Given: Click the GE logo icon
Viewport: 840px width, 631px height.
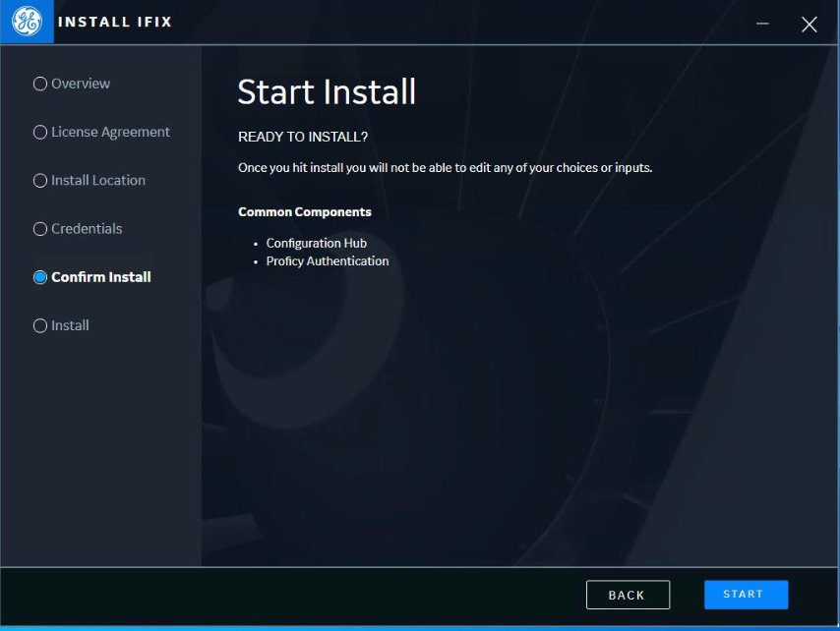Looking at the screenshot, I should click(x=27, y=22).
